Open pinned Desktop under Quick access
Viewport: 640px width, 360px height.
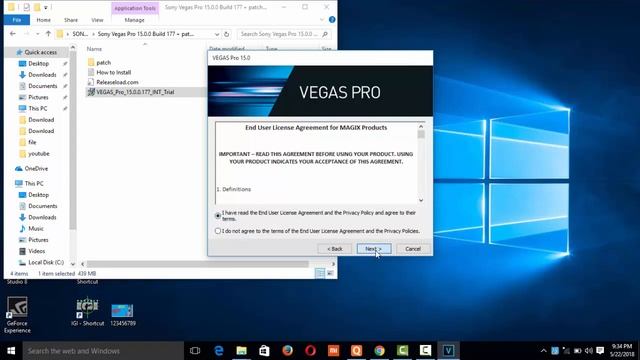tap(38, 64)
